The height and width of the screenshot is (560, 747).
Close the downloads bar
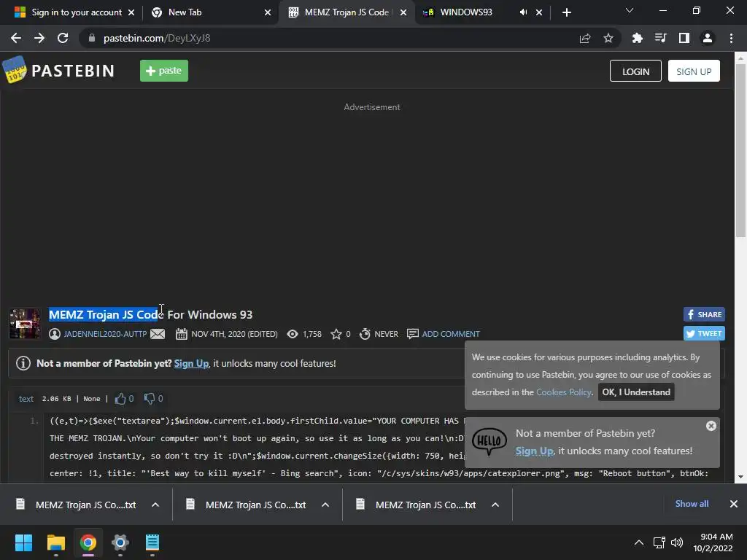click(x=734, y=504)
